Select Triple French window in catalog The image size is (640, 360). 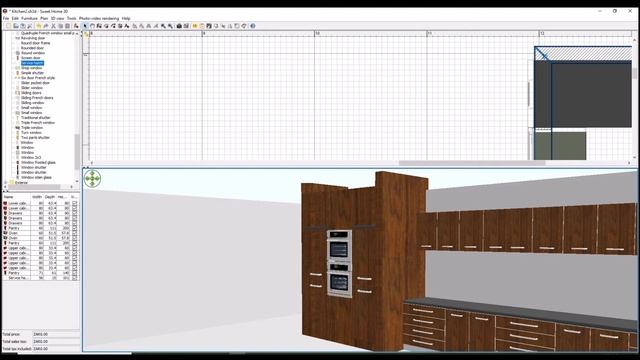(x=38, y=122)
